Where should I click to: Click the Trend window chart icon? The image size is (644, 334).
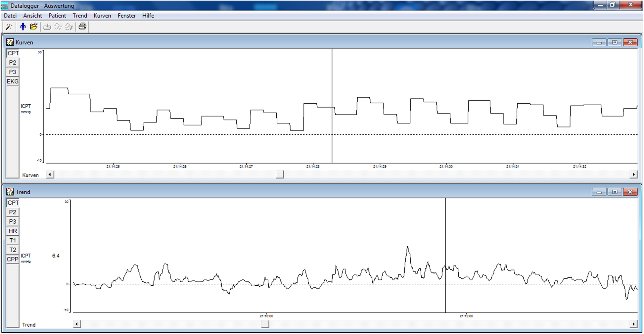click(x=10, y=192)
